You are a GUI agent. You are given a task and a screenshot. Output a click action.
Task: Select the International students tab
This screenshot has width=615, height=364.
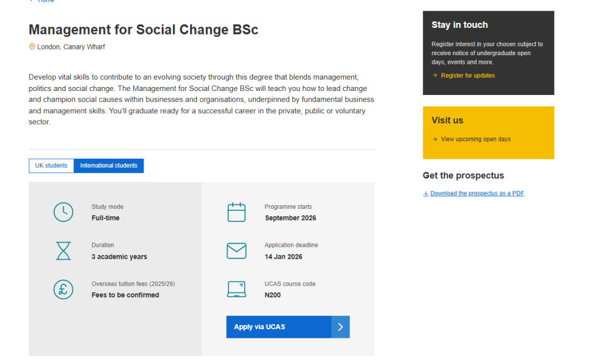[109, 166]
